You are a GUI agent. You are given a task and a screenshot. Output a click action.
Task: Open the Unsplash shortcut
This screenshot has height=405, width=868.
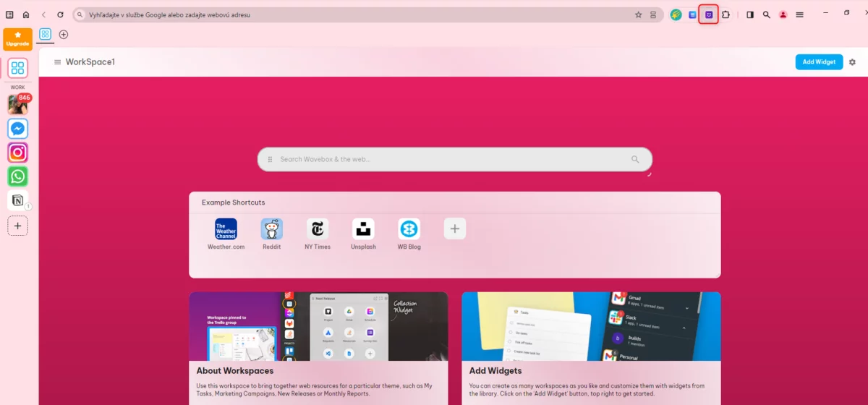click(x=363, y=234)
